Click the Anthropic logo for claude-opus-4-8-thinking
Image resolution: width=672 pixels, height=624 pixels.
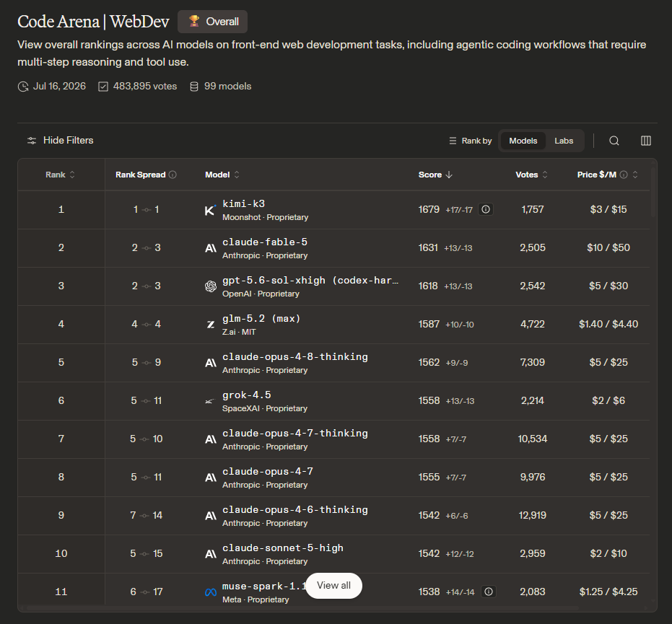point(211,363)
